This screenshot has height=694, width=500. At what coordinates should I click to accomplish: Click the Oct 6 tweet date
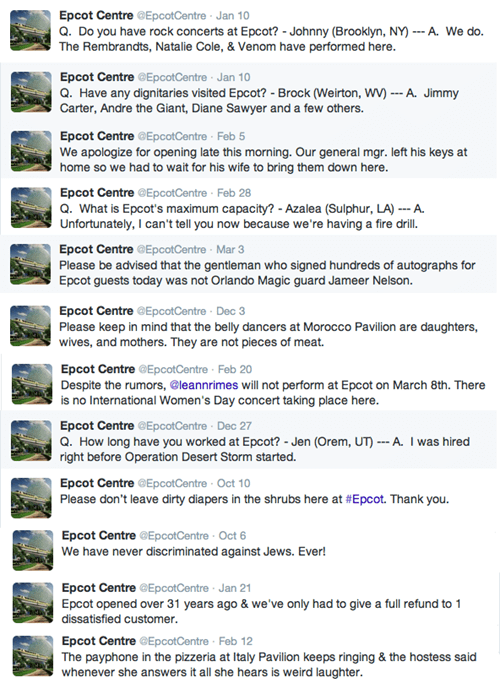(x=232, y=536)
